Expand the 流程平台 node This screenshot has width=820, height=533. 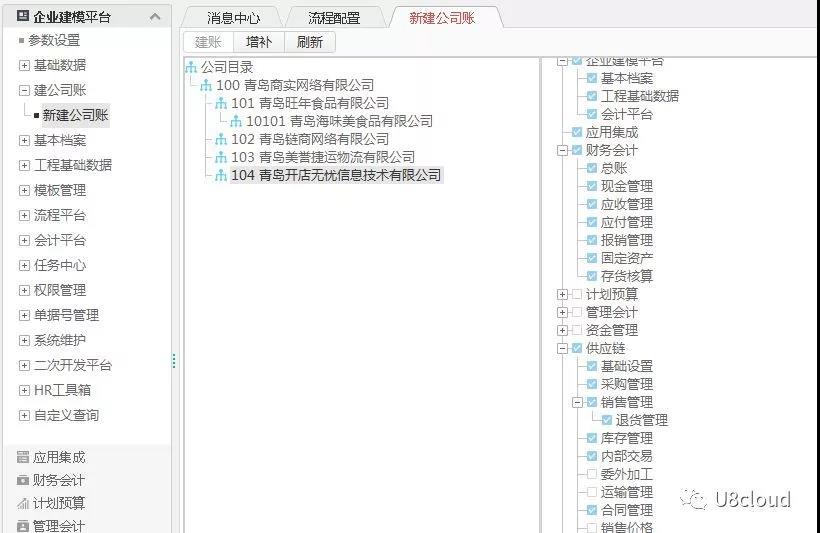click(x=24, y=216)
